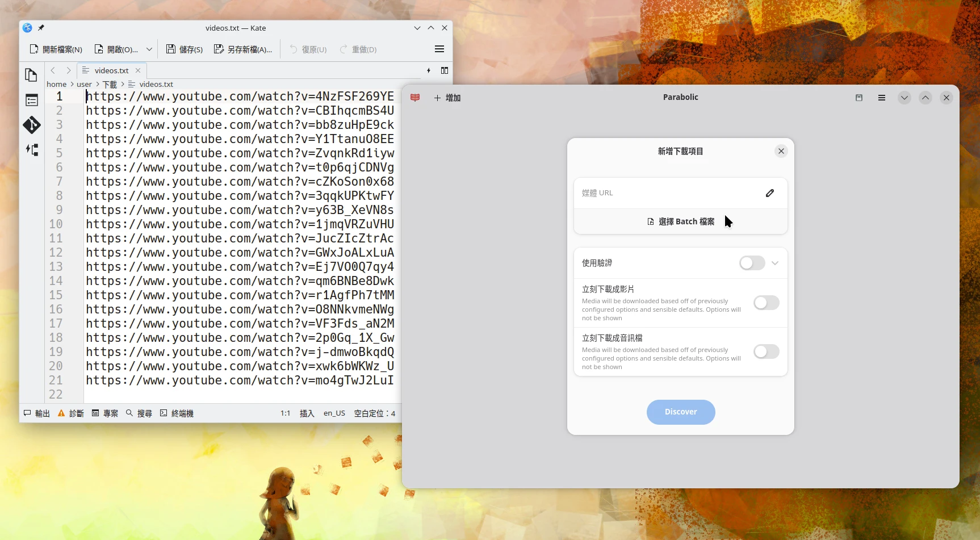Click the en_US language indicator
The height and width of the screenshot is (540, 980).
point(334,413)
